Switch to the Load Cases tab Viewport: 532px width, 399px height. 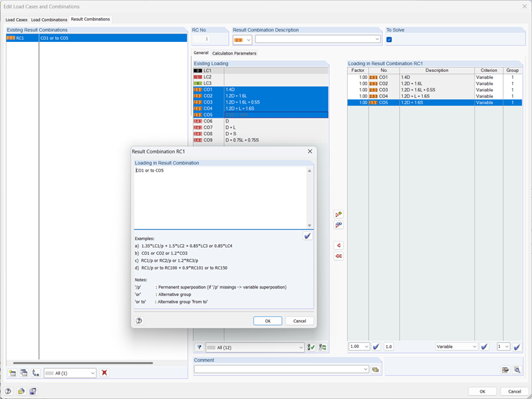16,20
